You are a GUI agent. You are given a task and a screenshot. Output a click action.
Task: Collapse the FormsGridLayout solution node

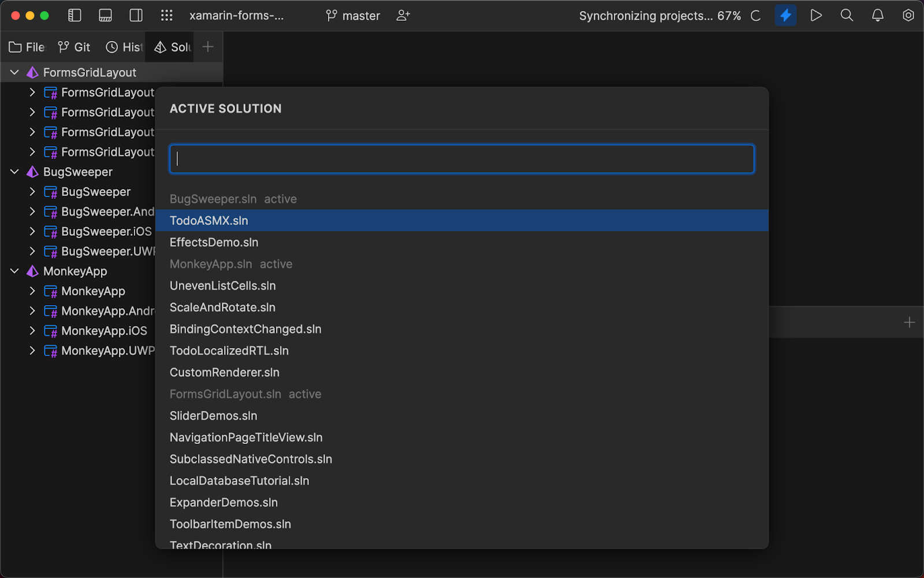tap(15, 72)
